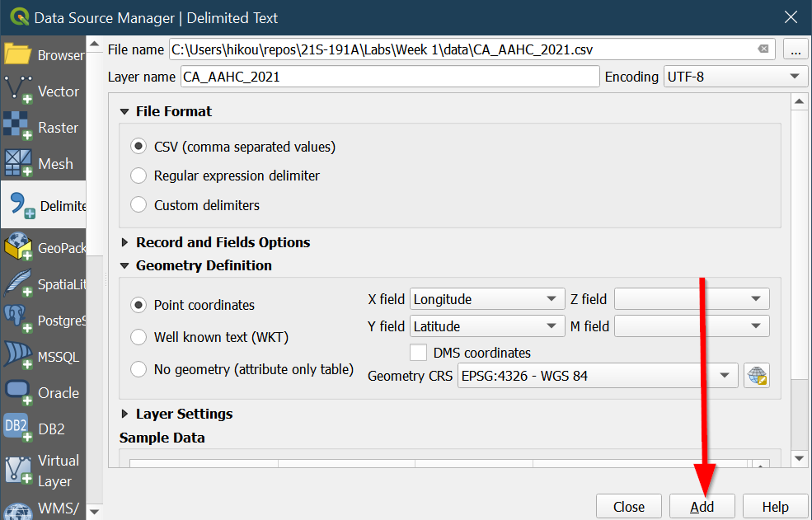Enable the DMS coordinates checkbox

(x=419, y=353)
